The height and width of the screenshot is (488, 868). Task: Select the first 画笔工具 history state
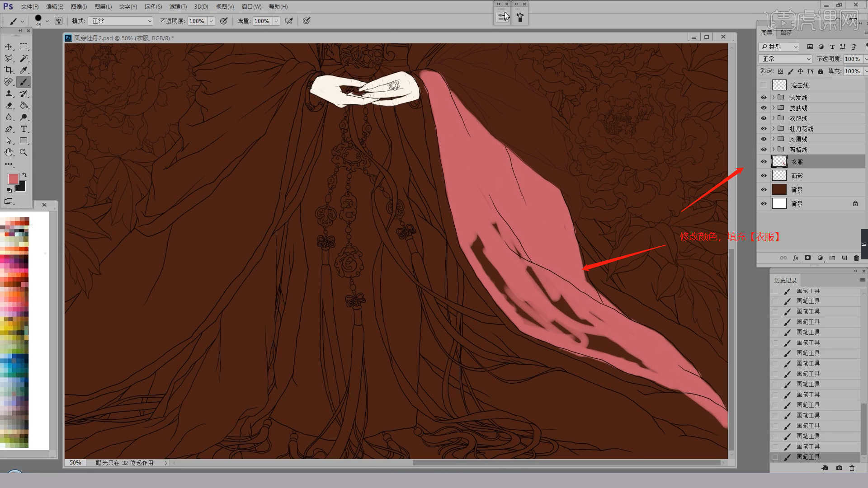coord(815,291)
